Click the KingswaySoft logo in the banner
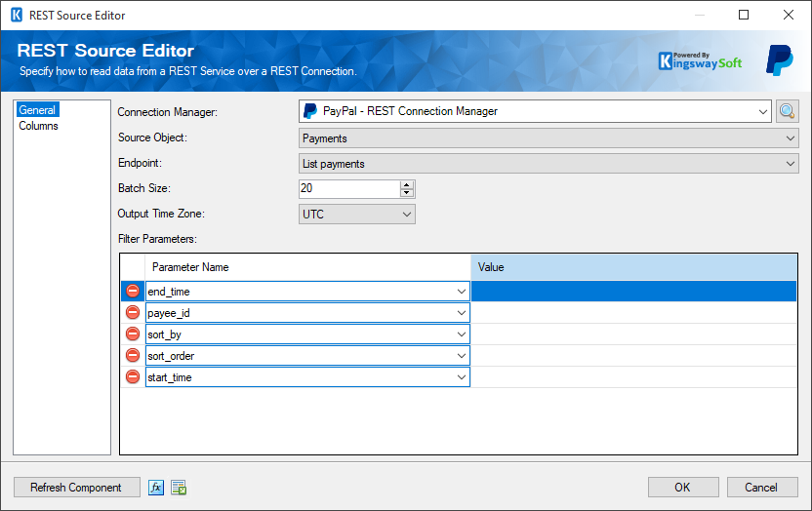This screenshot has width=812, height=511. point(700,61)
